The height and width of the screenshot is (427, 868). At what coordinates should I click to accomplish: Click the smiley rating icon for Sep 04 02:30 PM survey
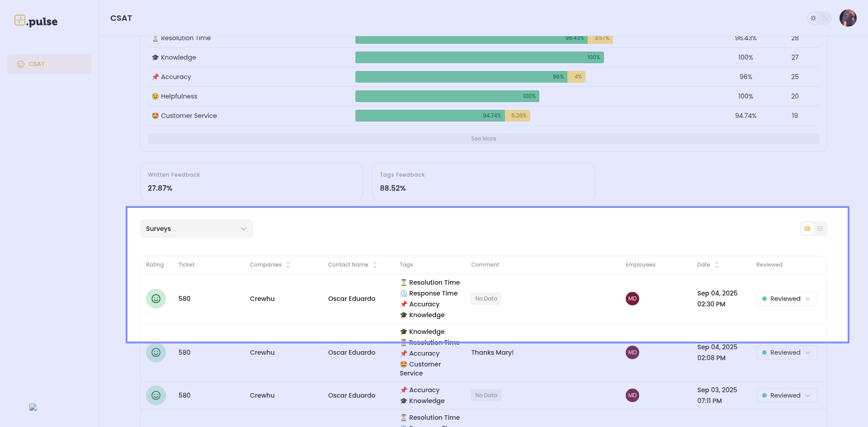pyautogui.click(x=156, y=299)
